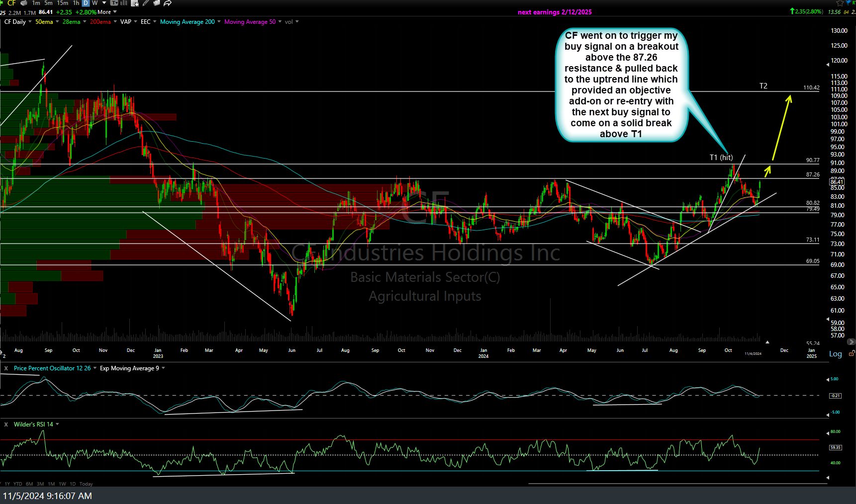This screenshot has height=504, width=856.
Task: Select the 6M range at bottom
Action: coord(29,484)
